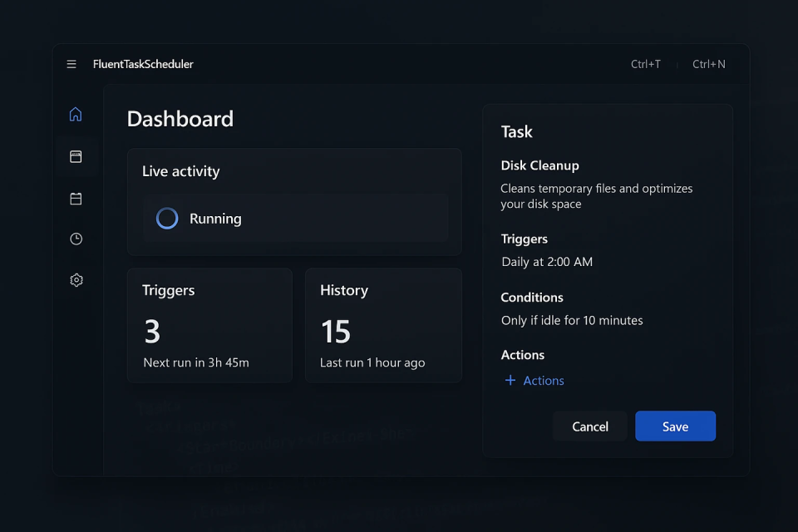Select the Running live activity row
Viewport: 798px width, 532px height.
coord(295,219)
